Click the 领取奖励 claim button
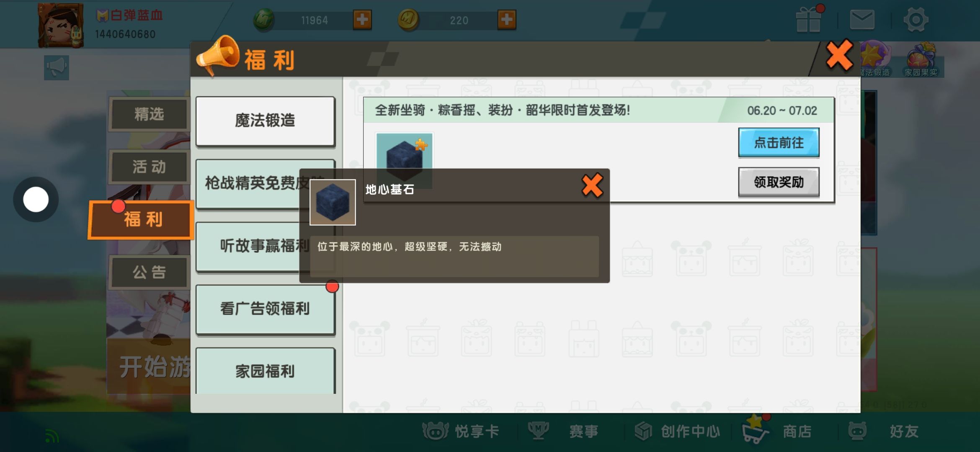Screen dimensions: 980x452 pos(779,182)
